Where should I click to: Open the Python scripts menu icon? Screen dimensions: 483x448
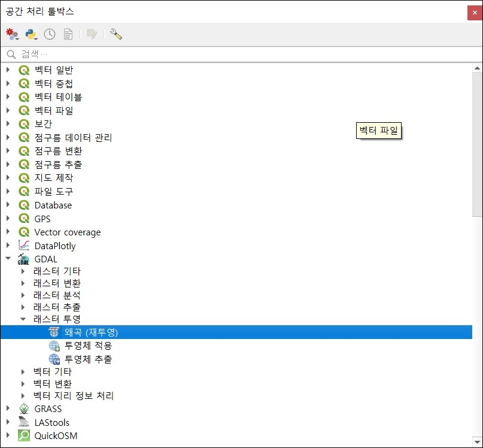tap(31, 34)
